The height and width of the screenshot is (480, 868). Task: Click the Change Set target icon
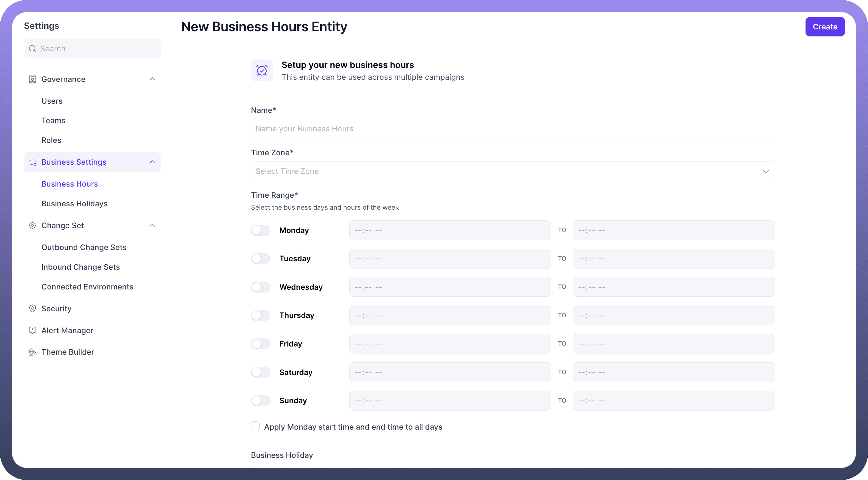32,225
